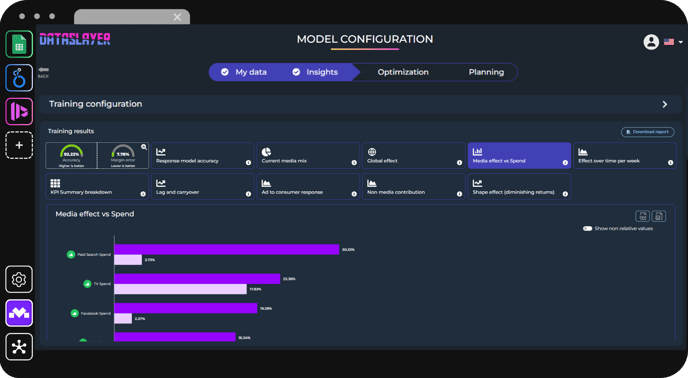This screenshot has width=688, height=378.
Task: Add new integration with plus icon
Action: click(19, 145)
